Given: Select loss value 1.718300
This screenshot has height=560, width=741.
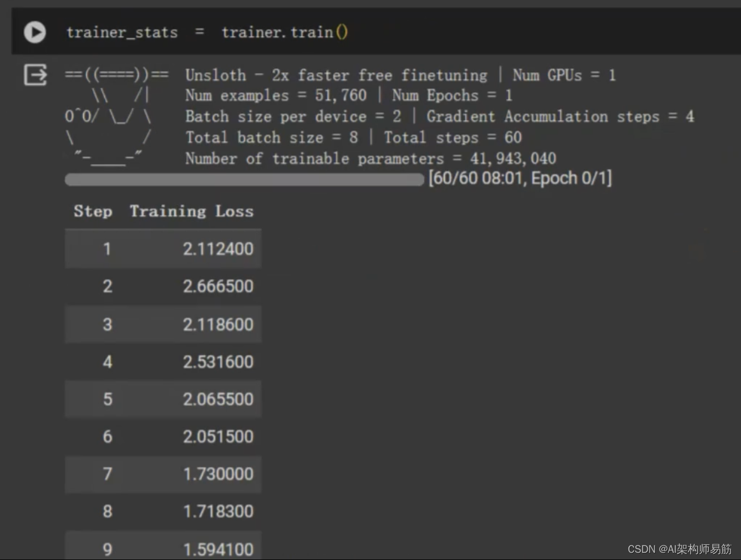Looking at the screenshot, I should (218, 511).
